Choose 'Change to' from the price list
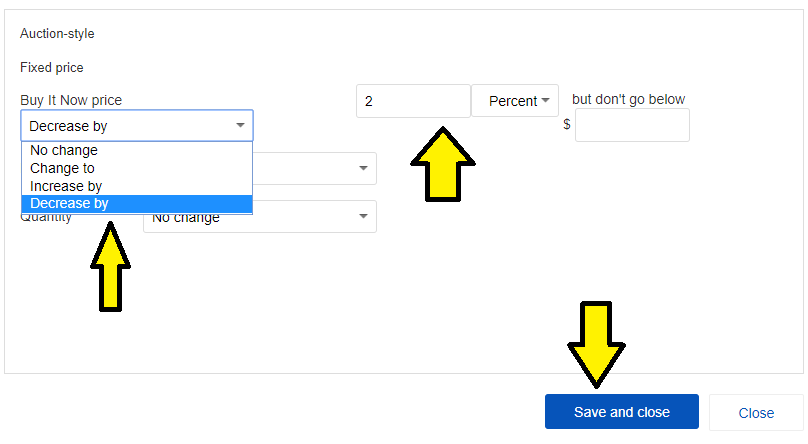 (62, 168)
